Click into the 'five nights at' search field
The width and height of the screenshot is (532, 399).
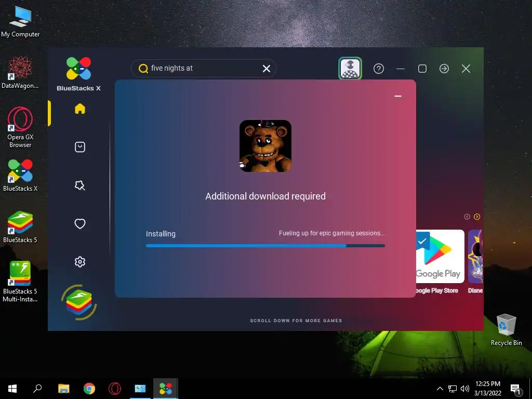[x=204, y=68]
